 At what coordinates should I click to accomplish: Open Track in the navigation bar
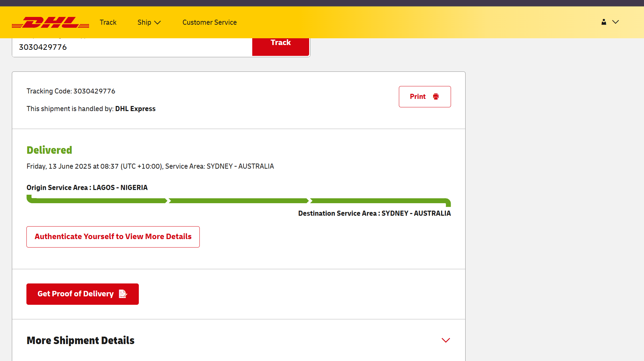(x=108, y=22)
